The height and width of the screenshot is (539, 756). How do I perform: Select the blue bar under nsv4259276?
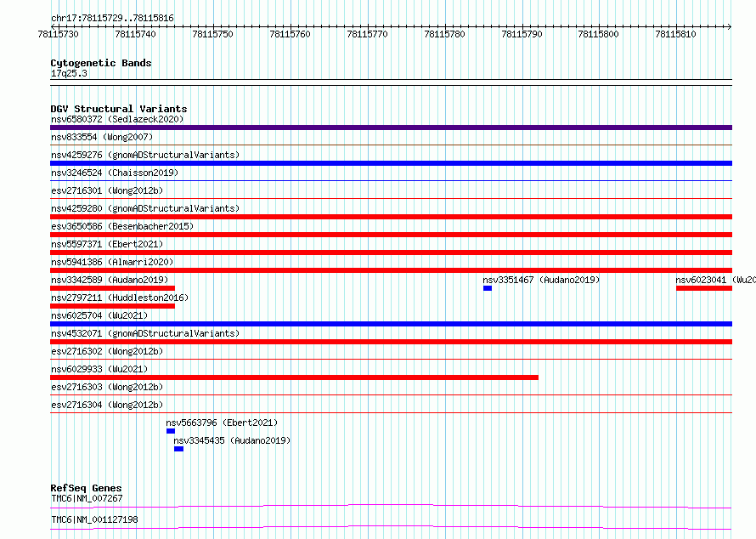[x=391, y=163]
